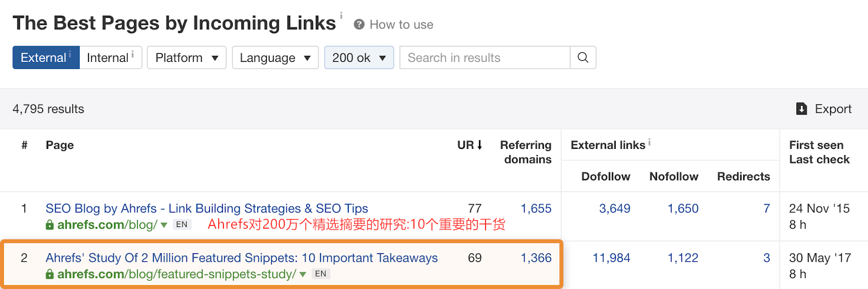Click the search magnifier icon
The image size is (868, 289).
click(583, 58)
